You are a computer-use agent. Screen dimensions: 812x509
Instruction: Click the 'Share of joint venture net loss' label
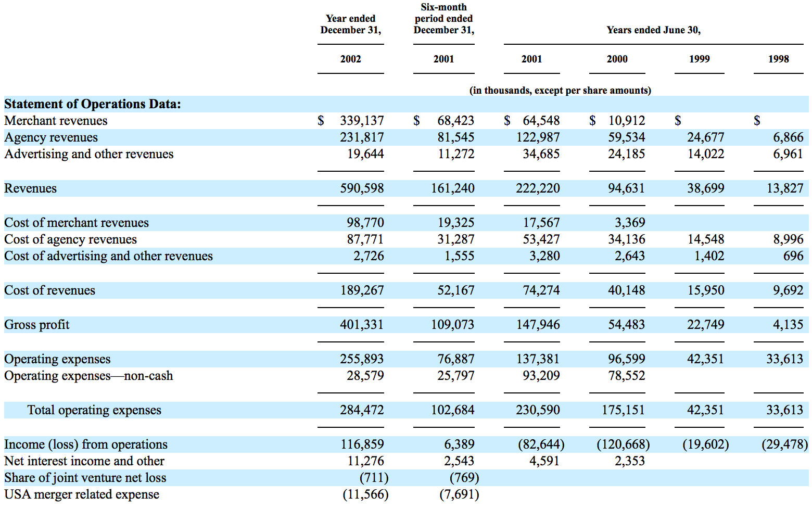(x=85, y=478)
